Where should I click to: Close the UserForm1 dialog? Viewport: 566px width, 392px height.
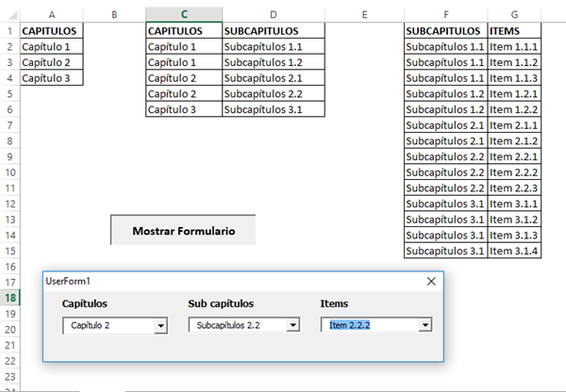432,281
